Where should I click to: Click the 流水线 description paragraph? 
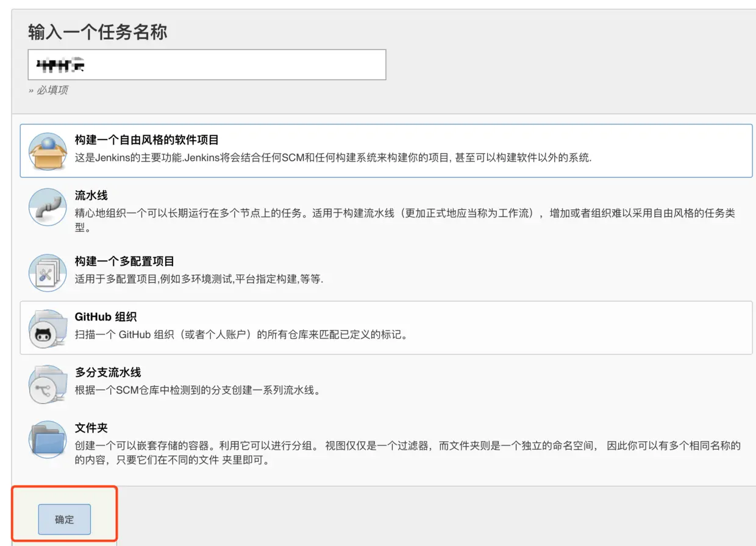405,221
